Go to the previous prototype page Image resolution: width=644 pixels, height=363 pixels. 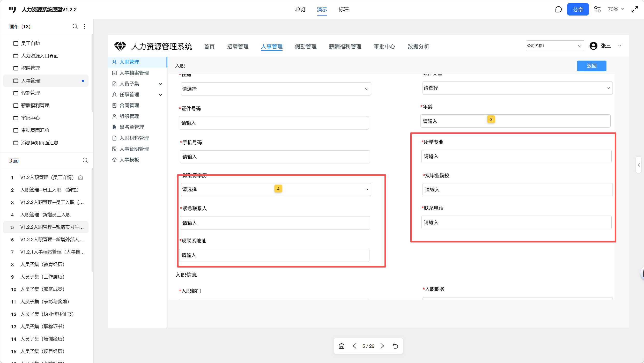[354, 346]
